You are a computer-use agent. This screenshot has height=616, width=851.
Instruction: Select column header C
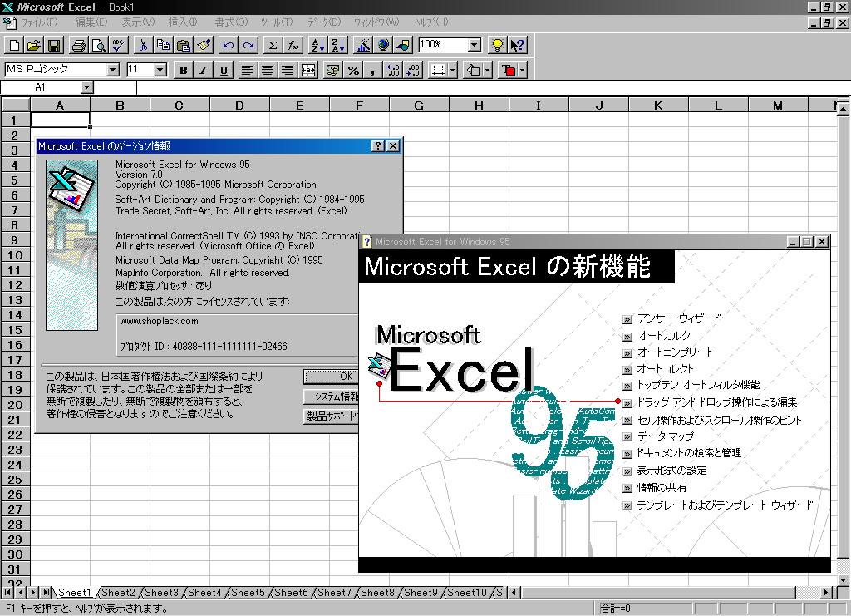click(x=180, y=106)
